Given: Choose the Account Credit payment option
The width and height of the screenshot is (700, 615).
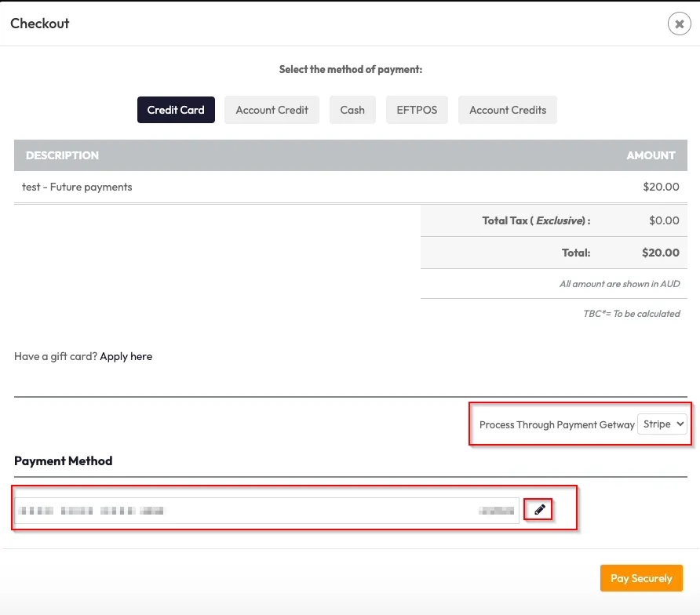Looking at the screenshot, I should [272, 111].
